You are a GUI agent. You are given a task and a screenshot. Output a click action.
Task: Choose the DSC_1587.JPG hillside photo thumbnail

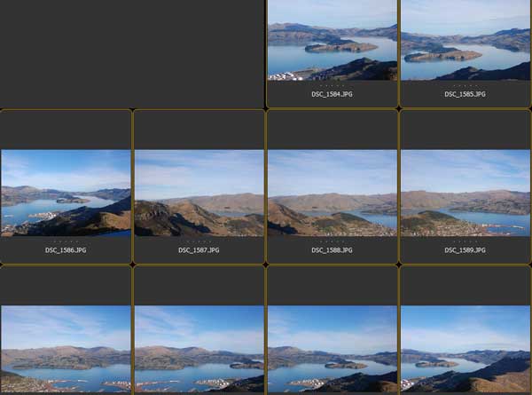coord(199,193)
